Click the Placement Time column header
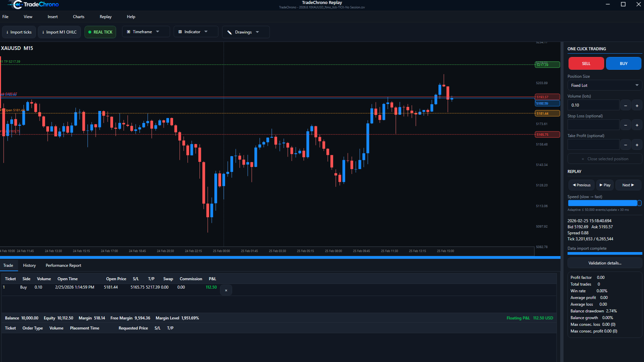This screenshot has width=644, height=362. click(x=85, y=328)
